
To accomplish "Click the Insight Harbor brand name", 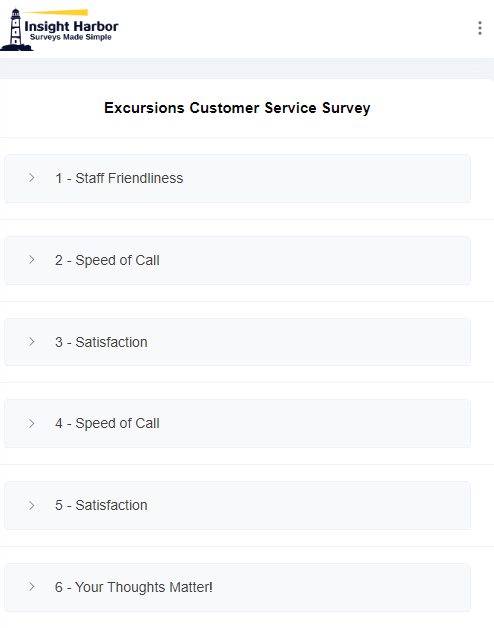I will tap(71, 26).
